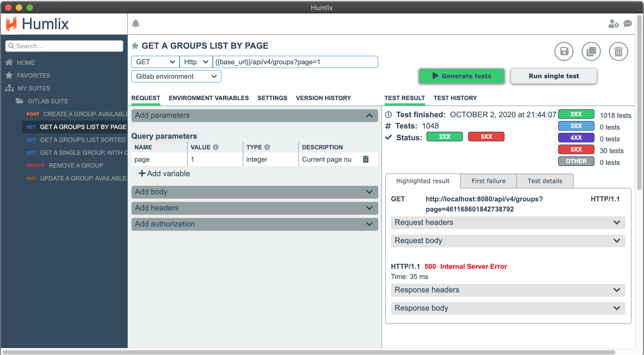Click the save request disk icon
This screenshot has height=355, width=644.
coord(564,51)
